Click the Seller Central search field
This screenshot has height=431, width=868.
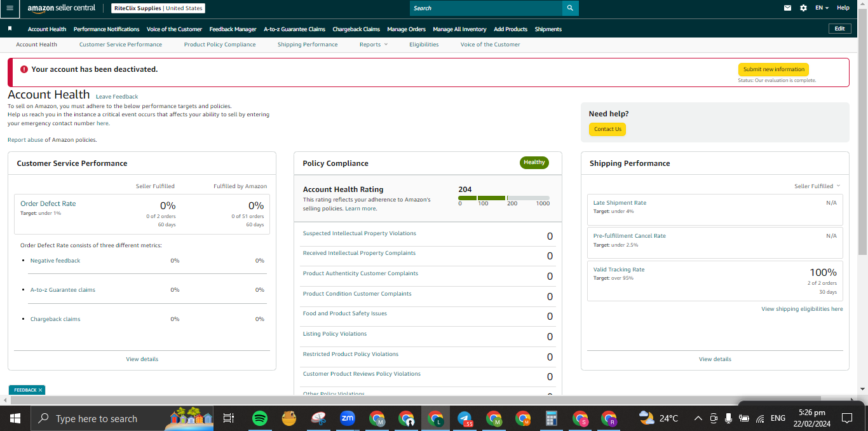[x=486, y=8]
